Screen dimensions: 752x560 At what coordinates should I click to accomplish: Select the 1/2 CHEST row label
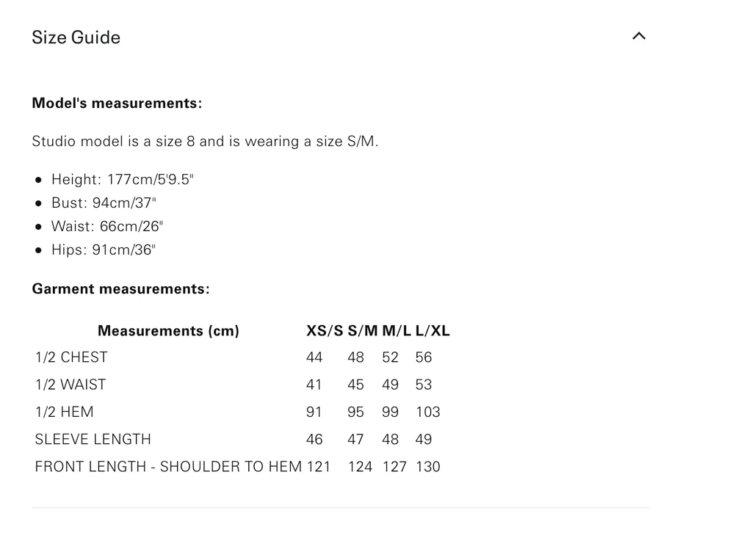71,357
